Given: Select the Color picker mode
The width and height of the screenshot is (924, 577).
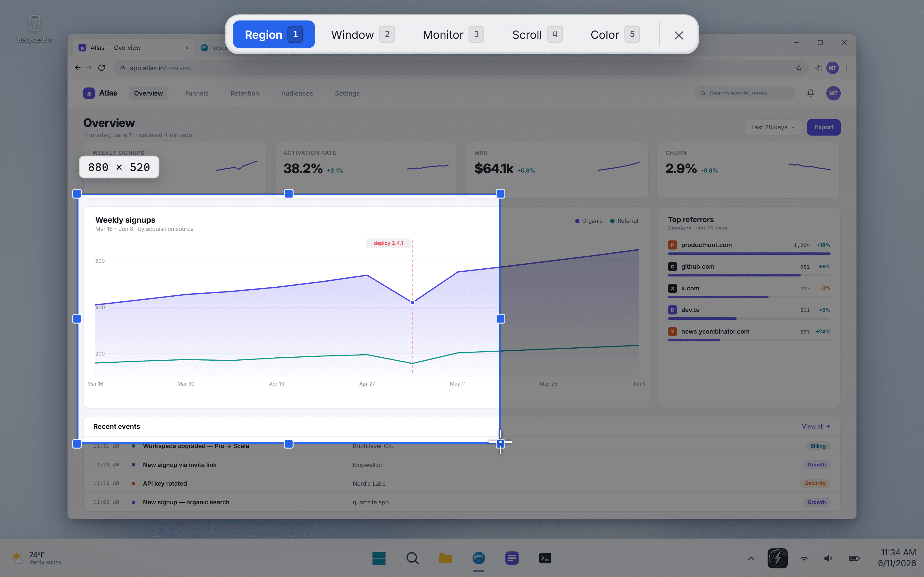Looking at the screenshot, I should click(x=615, y=34).
